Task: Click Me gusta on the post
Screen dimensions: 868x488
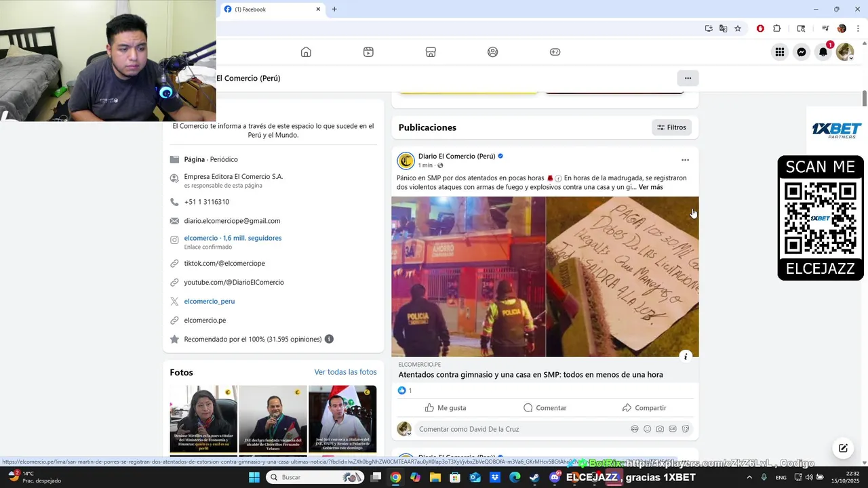Action: pyautogui.click(x=446, y=408)
